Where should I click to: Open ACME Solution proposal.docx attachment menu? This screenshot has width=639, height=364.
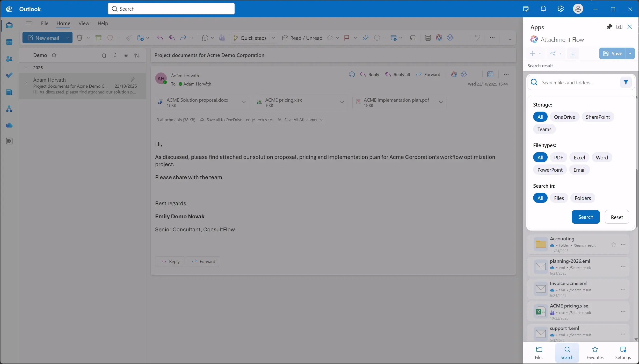(243, 102)
